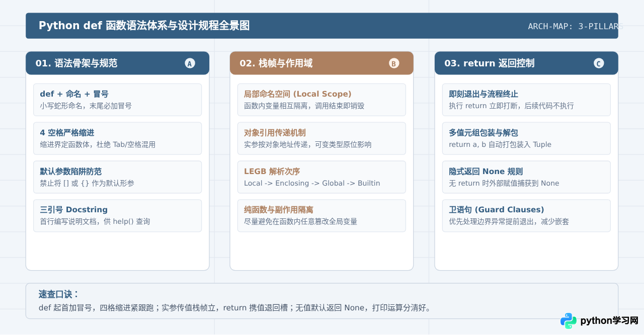Select the "即刻退出与流程终止" title
The image size is (644, 335).
[484, 94]
